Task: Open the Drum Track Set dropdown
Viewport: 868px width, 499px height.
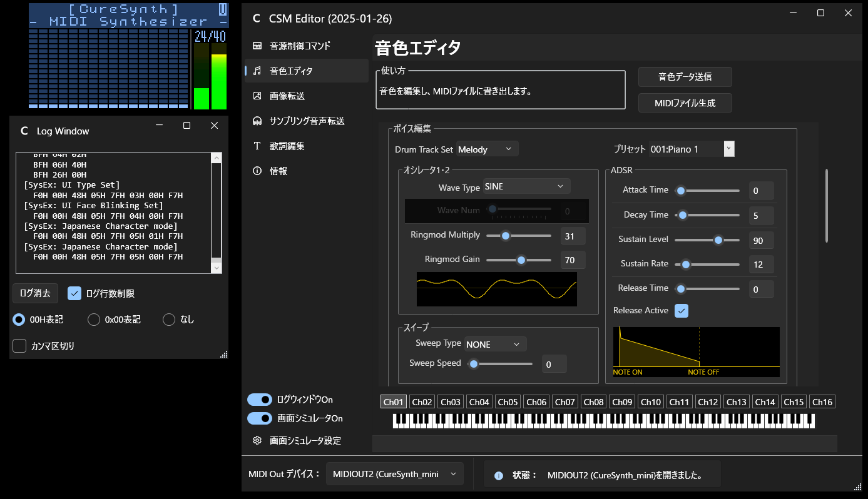Action: (x=488, y=149)
